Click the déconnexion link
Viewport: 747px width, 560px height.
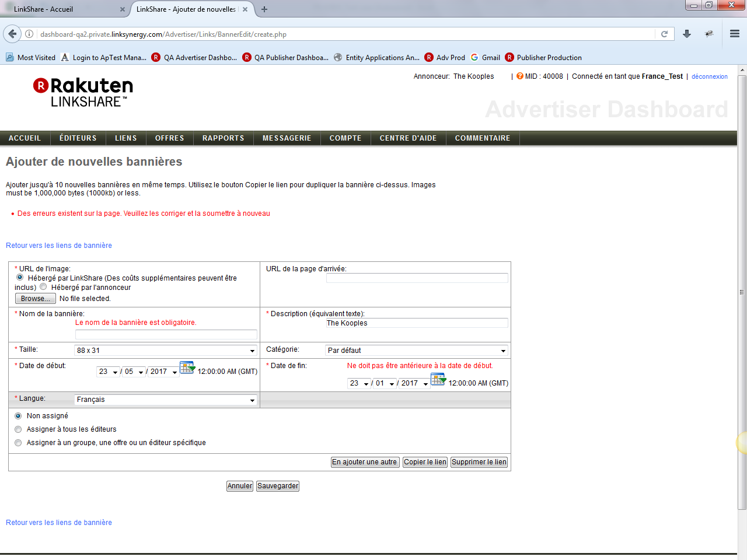point(709,76)
